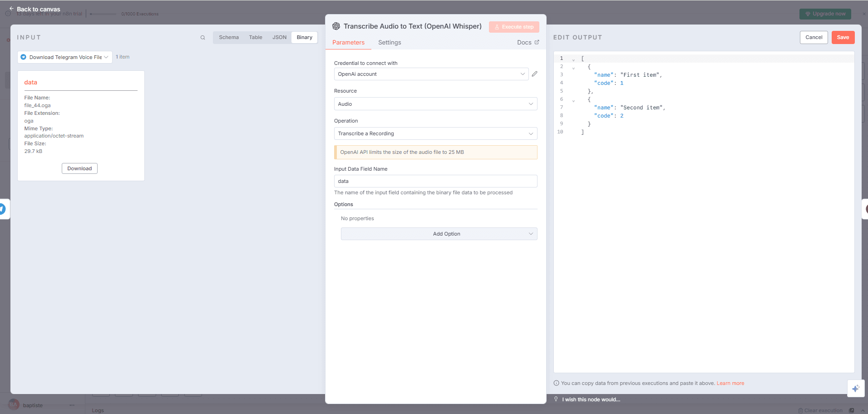The height and width of the screenshot is (414, 868).
Task: Open the Parameters tab
Action: pyautogui.click(x=348, y=42)
